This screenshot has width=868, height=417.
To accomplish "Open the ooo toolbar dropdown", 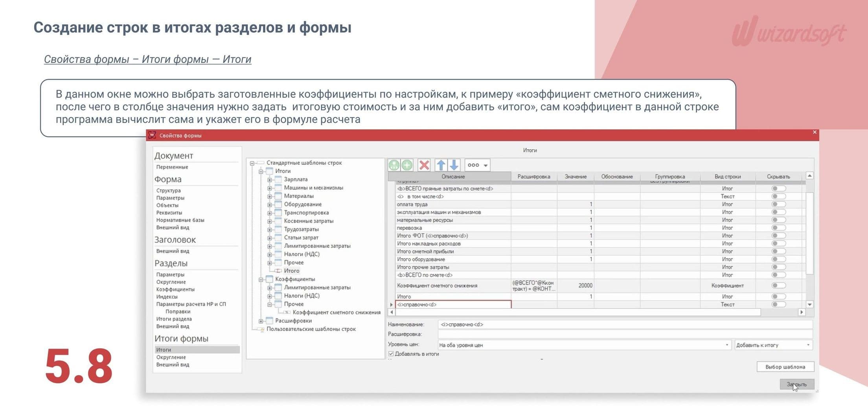I will pyautogui.click(x=478, y=165).
